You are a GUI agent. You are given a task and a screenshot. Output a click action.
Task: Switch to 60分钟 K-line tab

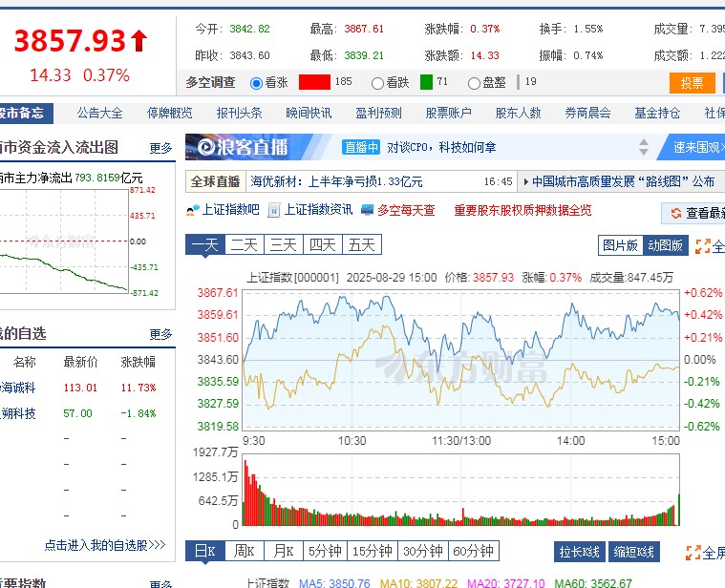[474, 551]
